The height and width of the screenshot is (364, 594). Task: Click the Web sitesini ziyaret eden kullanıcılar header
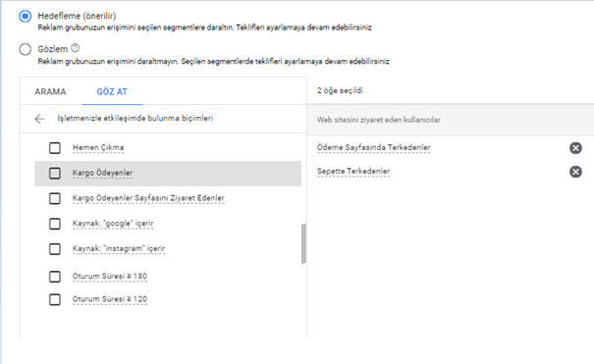tap(379, 120)
